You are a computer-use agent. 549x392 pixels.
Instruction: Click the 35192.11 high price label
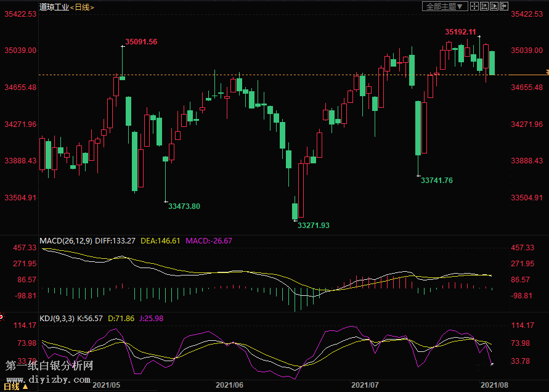pyautogui.click(x=460, y=31)
